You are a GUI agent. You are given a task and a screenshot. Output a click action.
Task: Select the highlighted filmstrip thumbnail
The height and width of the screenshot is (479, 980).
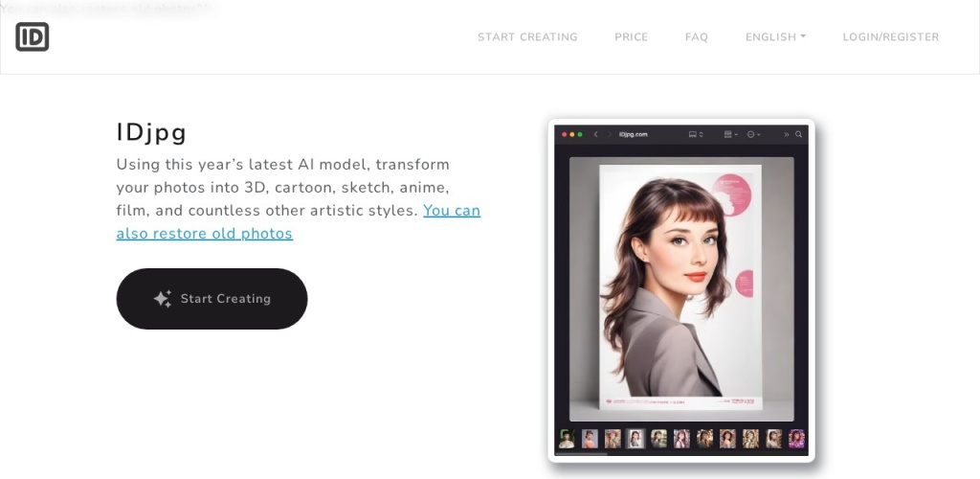tap(635, 439)
